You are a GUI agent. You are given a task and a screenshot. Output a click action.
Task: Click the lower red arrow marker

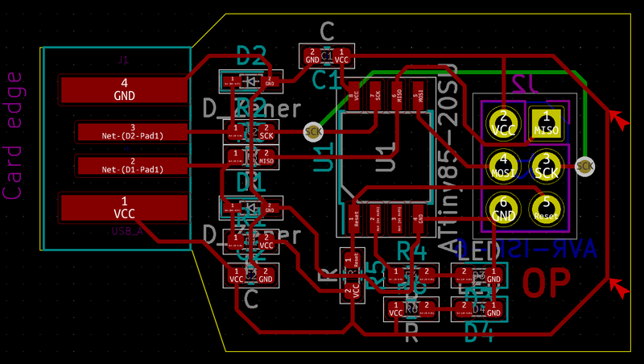click(617, 286)
